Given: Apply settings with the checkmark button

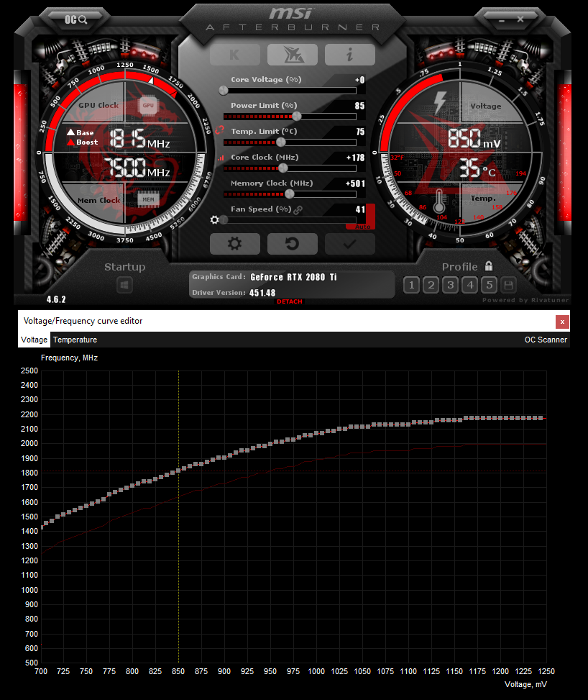Looking at the screenshot, I should (350, 244).
